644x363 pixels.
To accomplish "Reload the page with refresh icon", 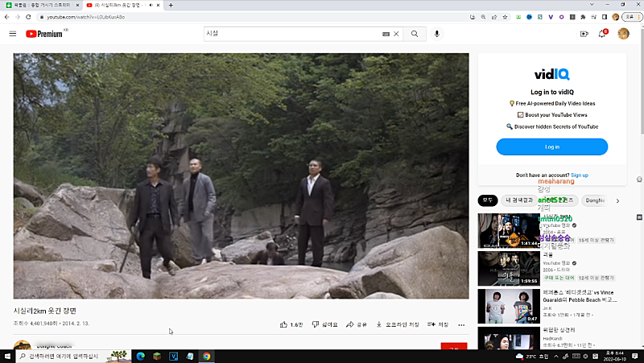I will pos(28,17).
